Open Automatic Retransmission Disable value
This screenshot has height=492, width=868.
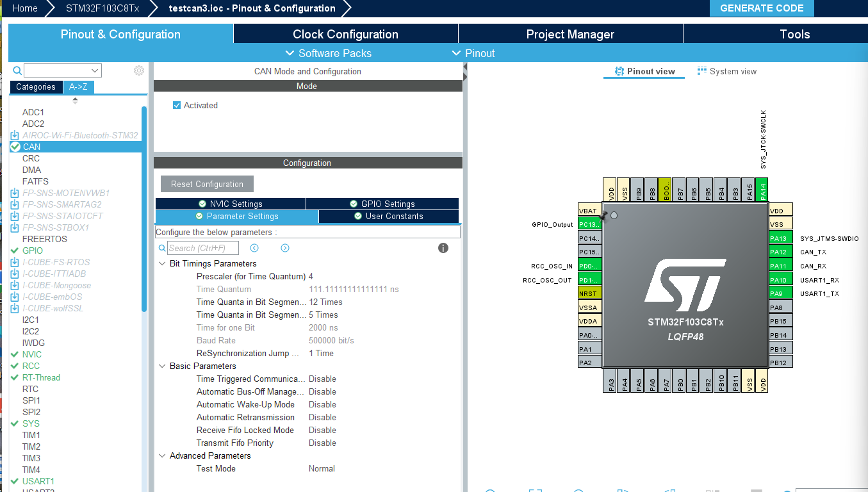(322, 417)
